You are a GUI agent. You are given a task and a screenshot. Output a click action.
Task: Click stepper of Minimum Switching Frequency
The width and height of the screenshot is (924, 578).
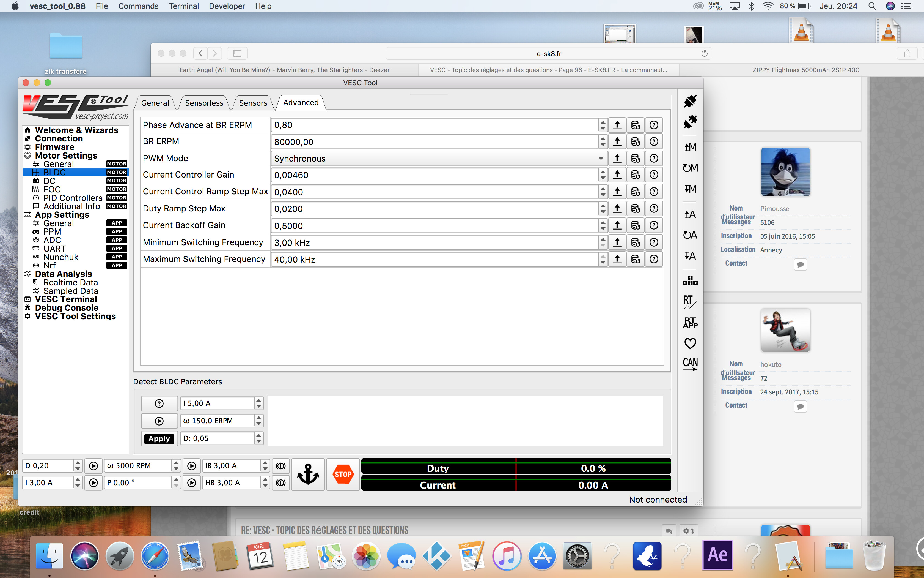tap(603, 242)
